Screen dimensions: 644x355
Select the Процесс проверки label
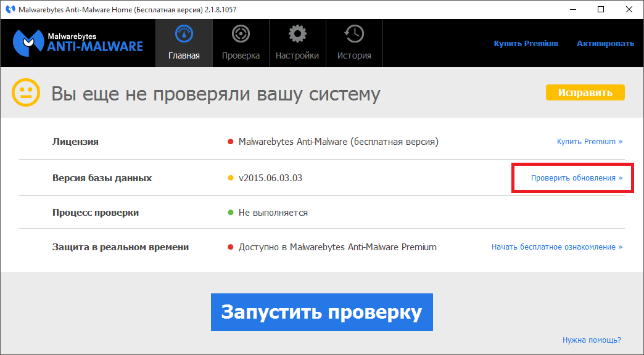(x=95, y=213)
